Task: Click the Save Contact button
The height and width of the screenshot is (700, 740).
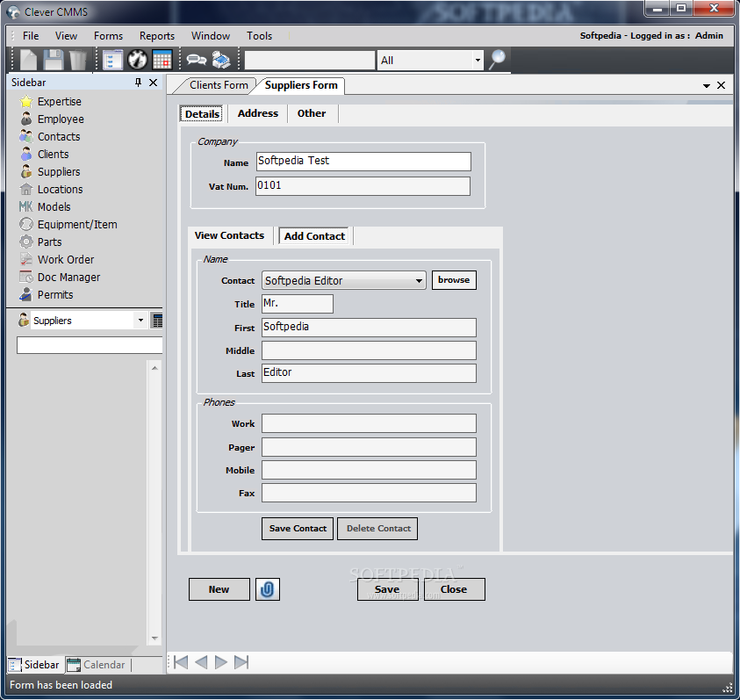Action: tap(298, 528)
